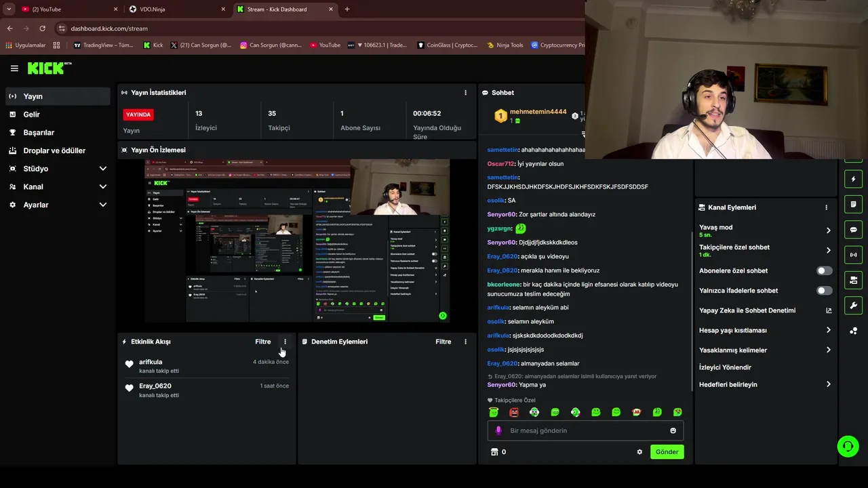Toggle Abonelere özel sohbet switch
This screenshot has width=868, height=488.
824,270
